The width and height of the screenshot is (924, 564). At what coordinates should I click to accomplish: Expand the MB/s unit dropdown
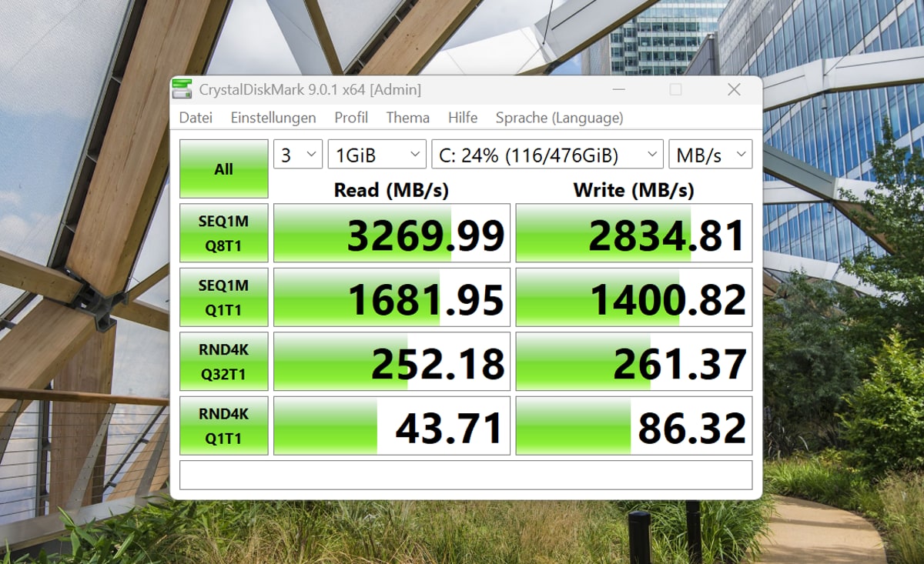point(710,155)
